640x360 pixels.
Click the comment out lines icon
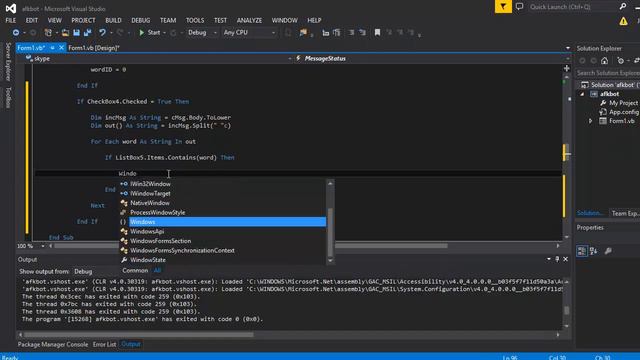point(351,32)
